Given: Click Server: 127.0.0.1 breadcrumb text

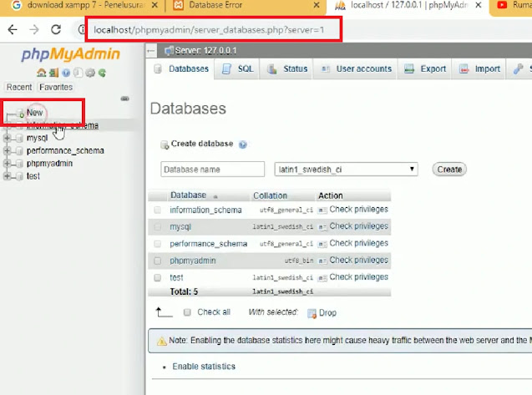Looking at the screenshot, I should [x=206, y=51].
